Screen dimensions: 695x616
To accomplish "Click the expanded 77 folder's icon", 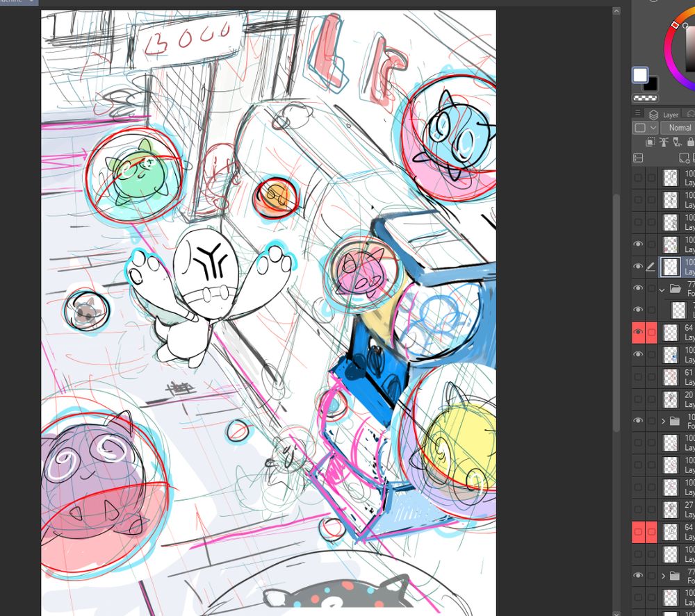I will [676, 289].
